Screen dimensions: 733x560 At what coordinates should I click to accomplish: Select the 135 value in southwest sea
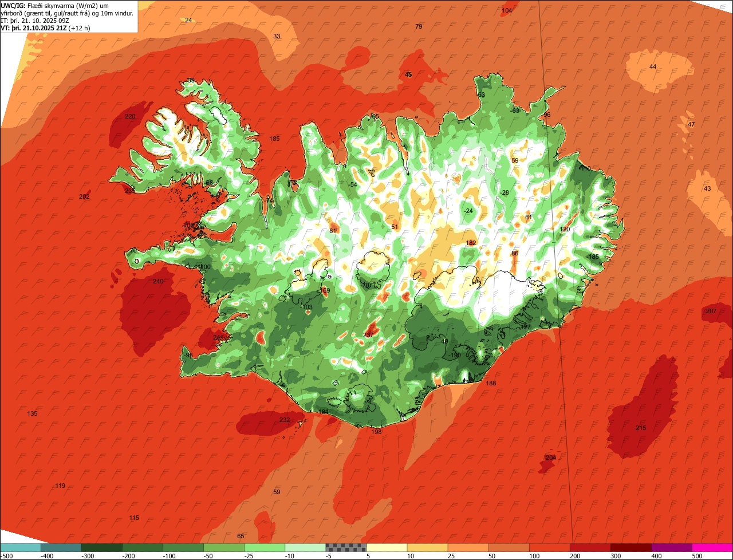click(32, 413)
